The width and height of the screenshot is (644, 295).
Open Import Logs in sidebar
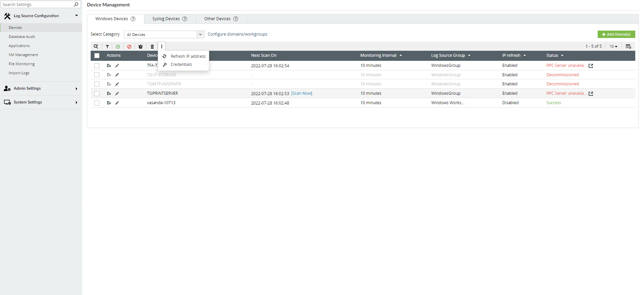point(19,73)
